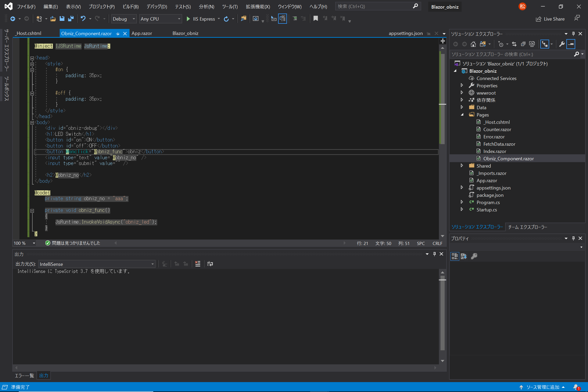Click Collapse All icon in Solution Explorer

523,44
